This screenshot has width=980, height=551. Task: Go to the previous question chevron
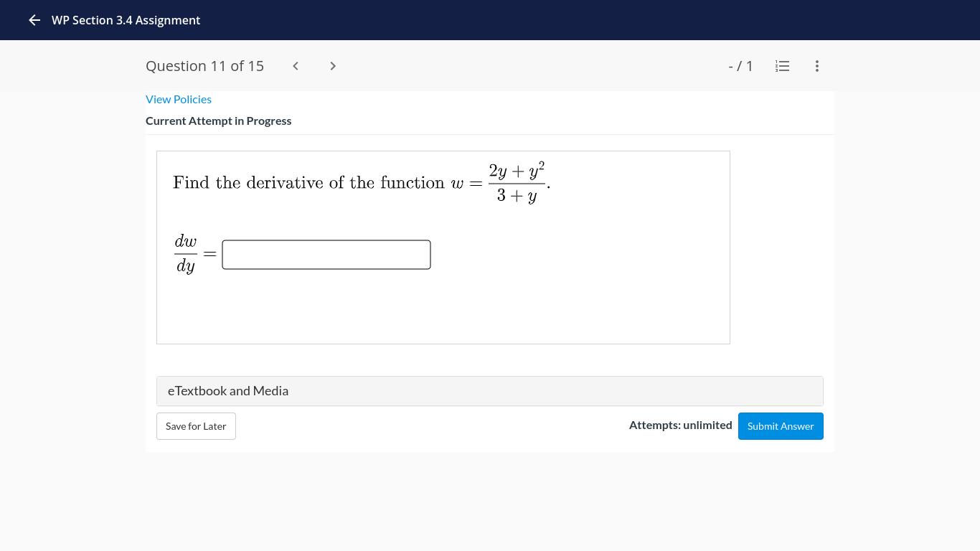295,65
